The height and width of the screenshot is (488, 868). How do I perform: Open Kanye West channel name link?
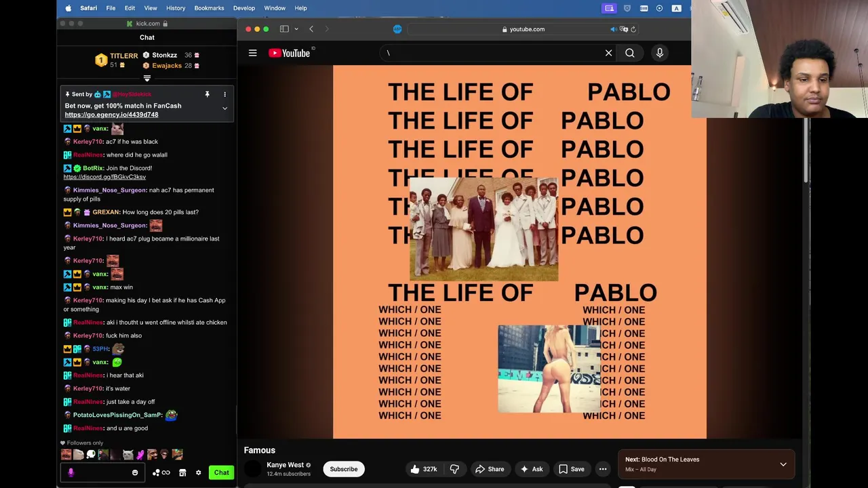point(285,465)
